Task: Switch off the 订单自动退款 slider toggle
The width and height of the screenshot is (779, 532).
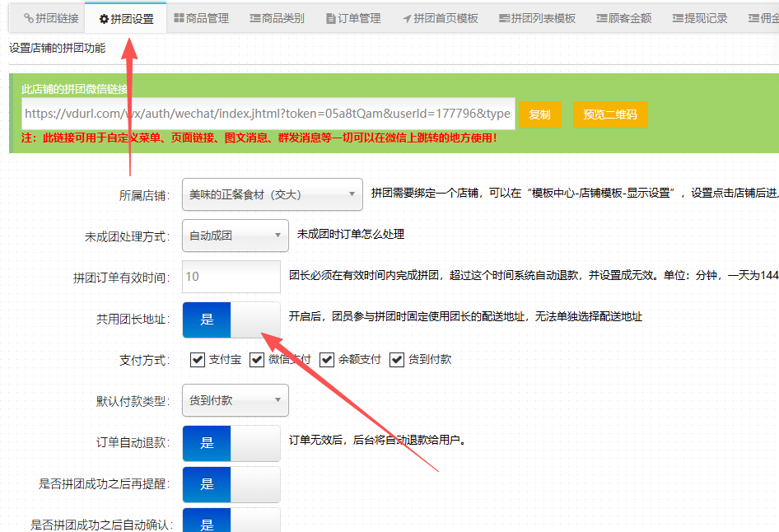Action: click(231, 442)
